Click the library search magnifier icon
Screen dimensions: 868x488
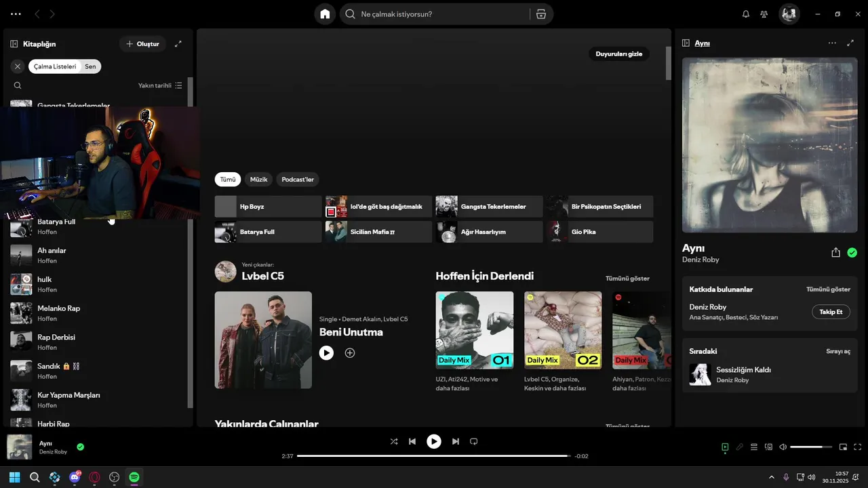pos(18,85)
